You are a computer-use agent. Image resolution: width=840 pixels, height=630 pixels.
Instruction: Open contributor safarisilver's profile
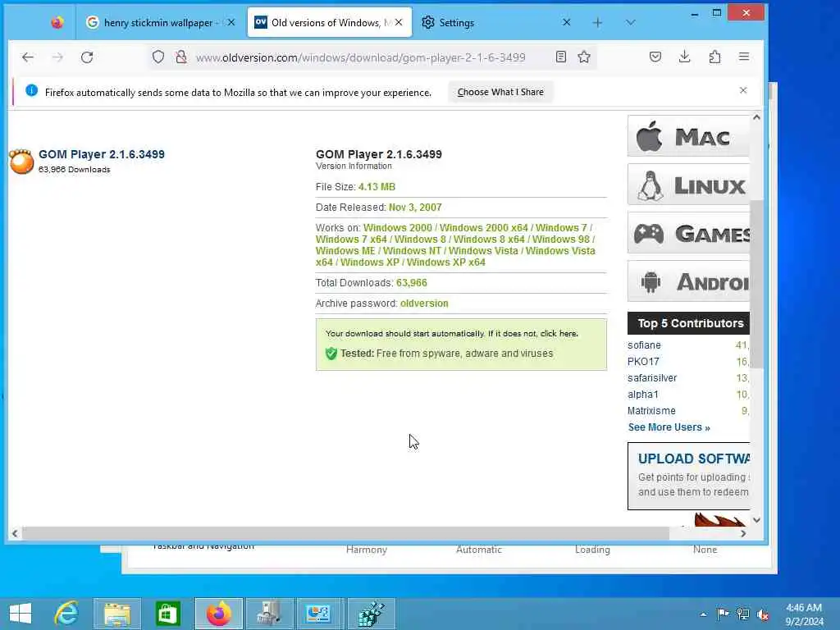pyautogui.click(x=652, y=378)
